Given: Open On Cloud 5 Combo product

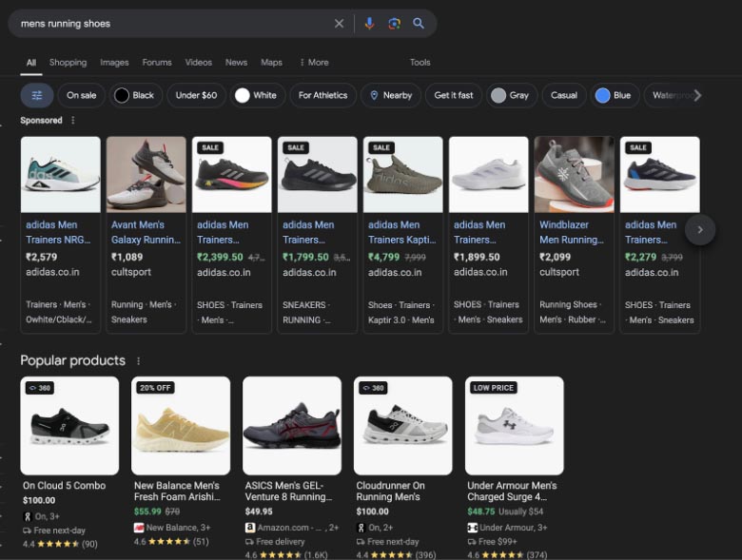Looking at the screenshot, I should (x=64, y=486).
